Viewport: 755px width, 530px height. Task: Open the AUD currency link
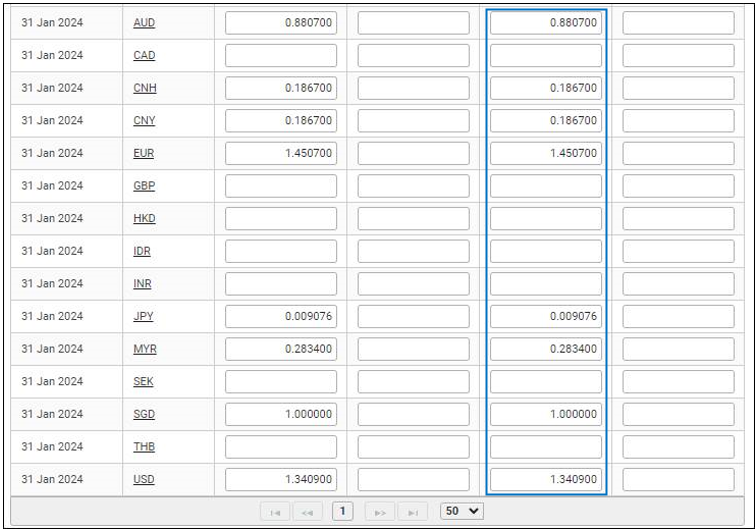tap(144, 23)
